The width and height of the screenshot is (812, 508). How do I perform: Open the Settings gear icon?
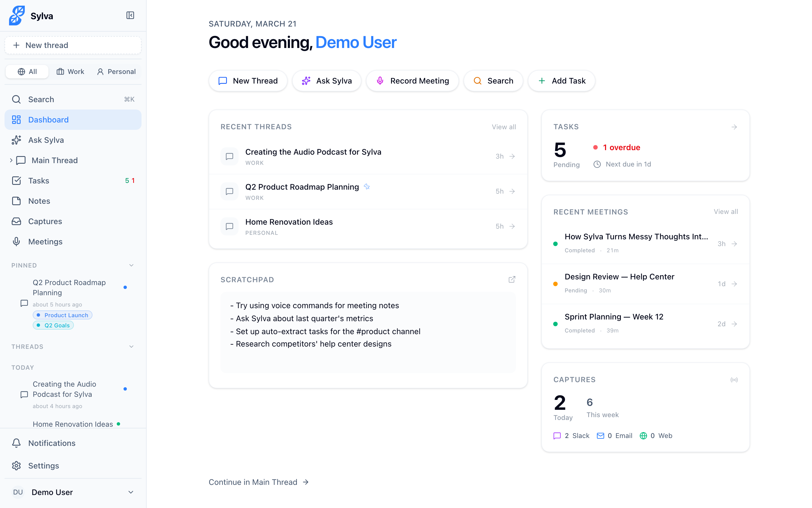tap(16, 466)
